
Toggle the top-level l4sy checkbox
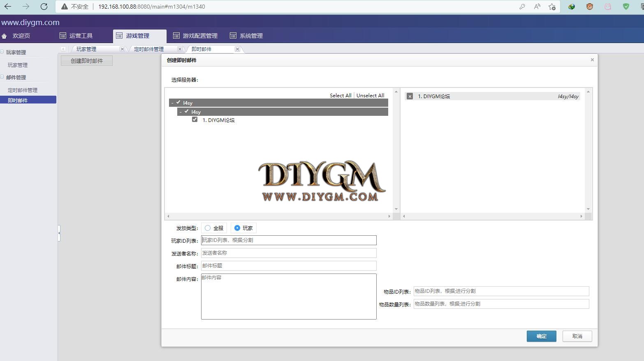click(x=178, y=102)
